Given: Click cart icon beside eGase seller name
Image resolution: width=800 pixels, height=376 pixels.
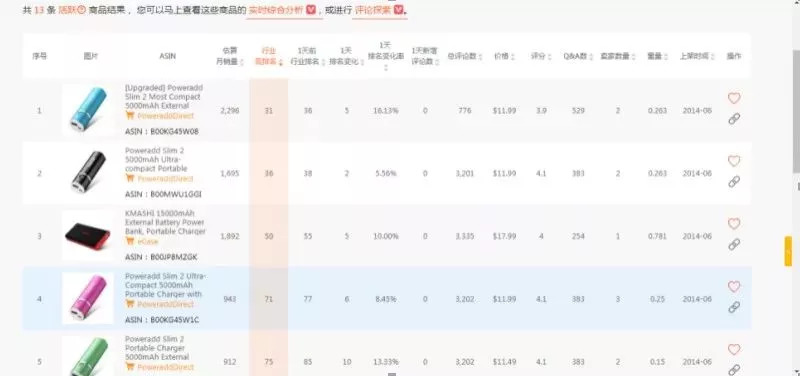Looking at the screenshot, I should click(130, 241).
